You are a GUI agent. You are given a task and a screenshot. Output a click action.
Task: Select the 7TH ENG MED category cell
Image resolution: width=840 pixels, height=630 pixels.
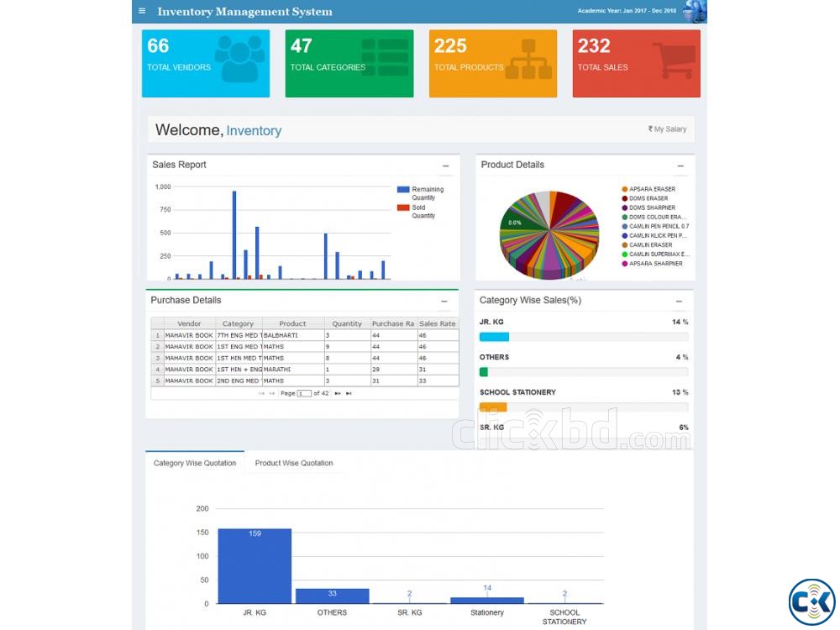[x=239, y=335]
